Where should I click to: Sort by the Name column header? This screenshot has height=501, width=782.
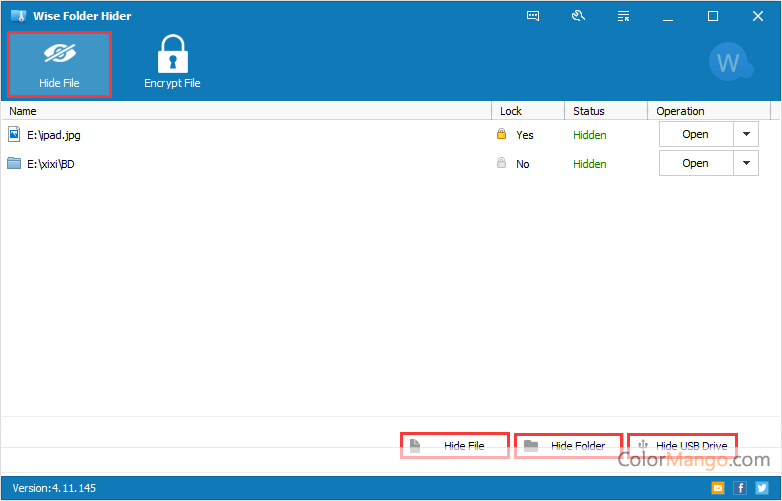pos(245,111)
